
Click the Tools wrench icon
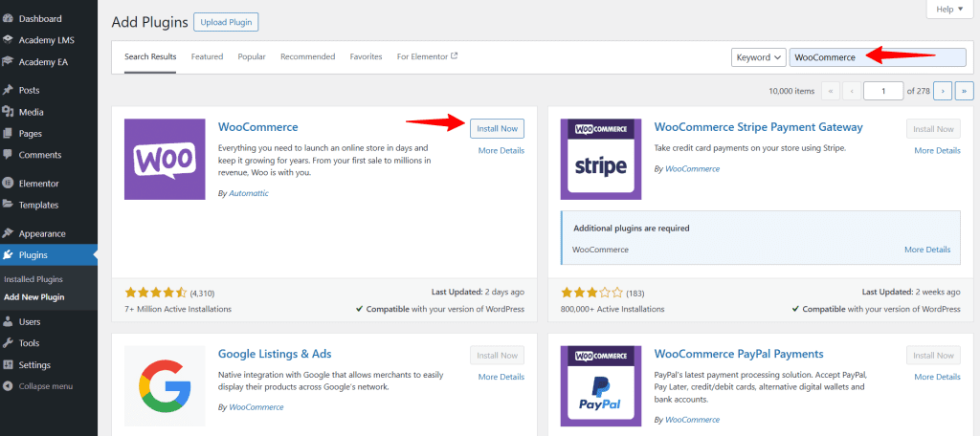[8, 343]
